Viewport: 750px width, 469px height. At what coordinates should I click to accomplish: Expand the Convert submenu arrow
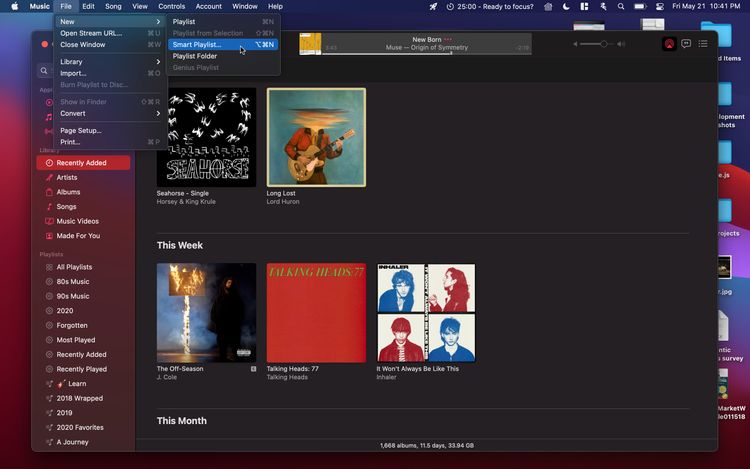click(x=158, y=113)
